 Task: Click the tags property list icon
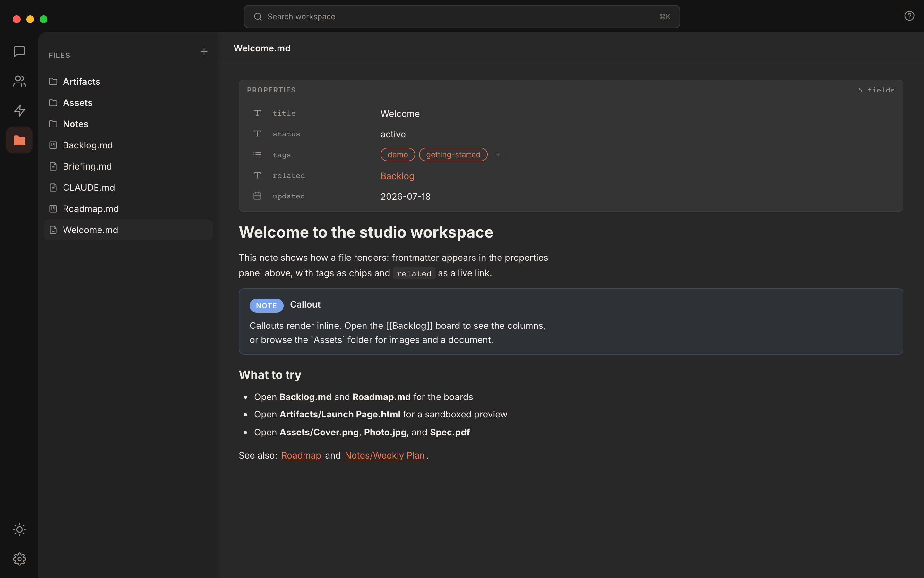click(x=257, y=155)
